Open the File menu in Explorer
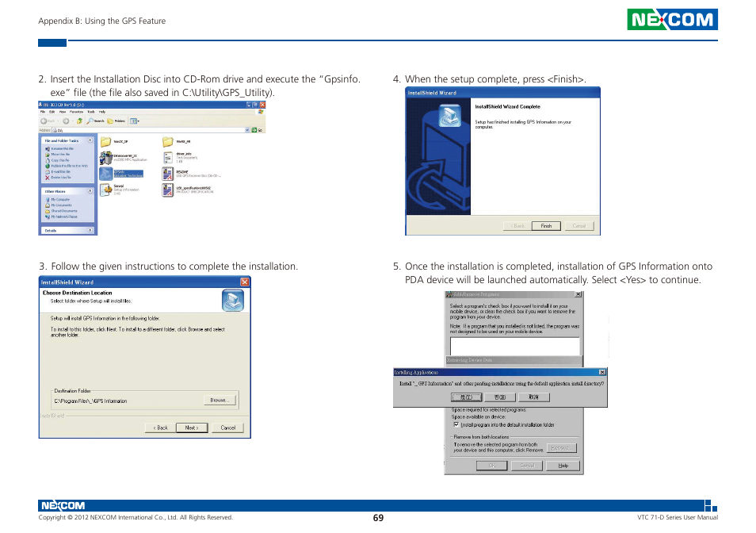This screenshot has width=756, height=533. click(x=43, y=112)
